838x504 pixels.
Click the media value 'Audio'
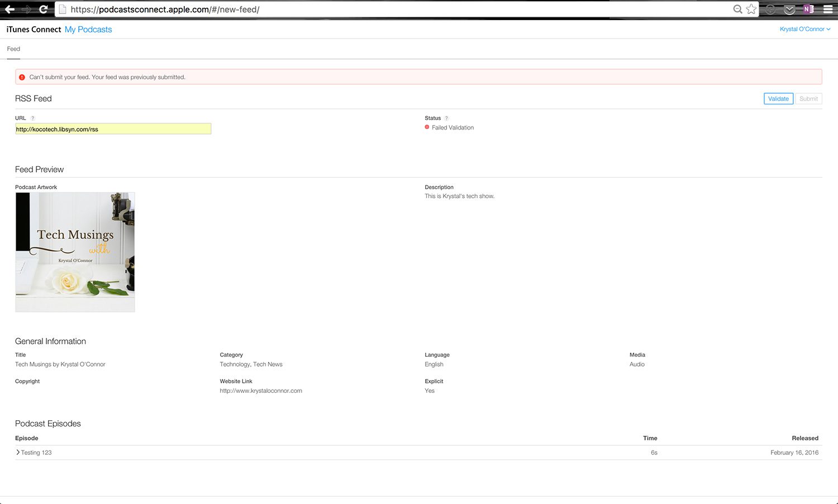click(637, 364)
